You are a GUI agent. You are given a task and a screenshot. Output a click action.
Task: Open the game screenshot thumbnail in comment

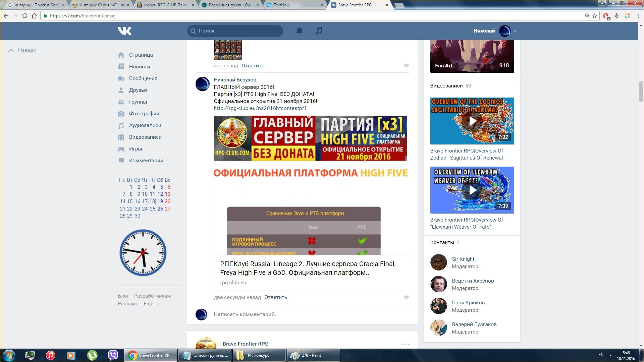click(228, 50)
